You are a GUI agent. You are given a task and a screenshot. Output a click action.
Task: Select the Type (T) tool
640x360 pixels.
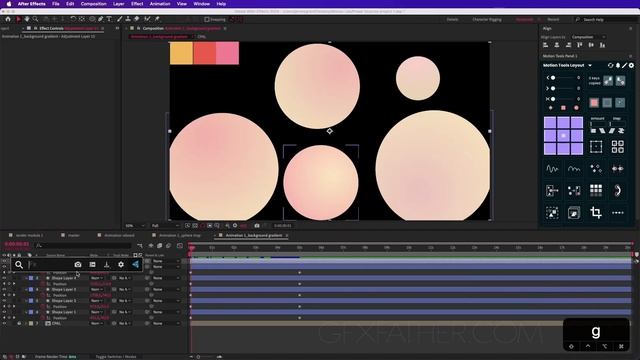(x=109, y=19)
